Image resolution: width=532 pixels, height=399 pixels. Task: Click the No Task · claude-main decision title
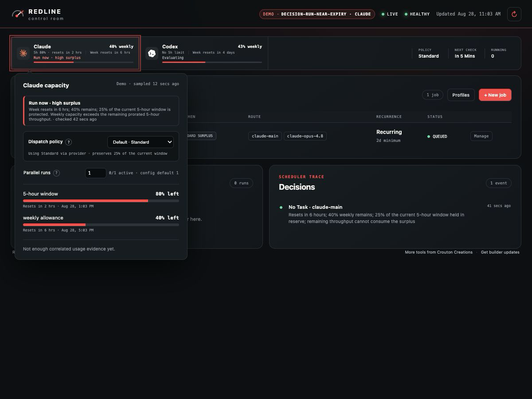(315, 207)
